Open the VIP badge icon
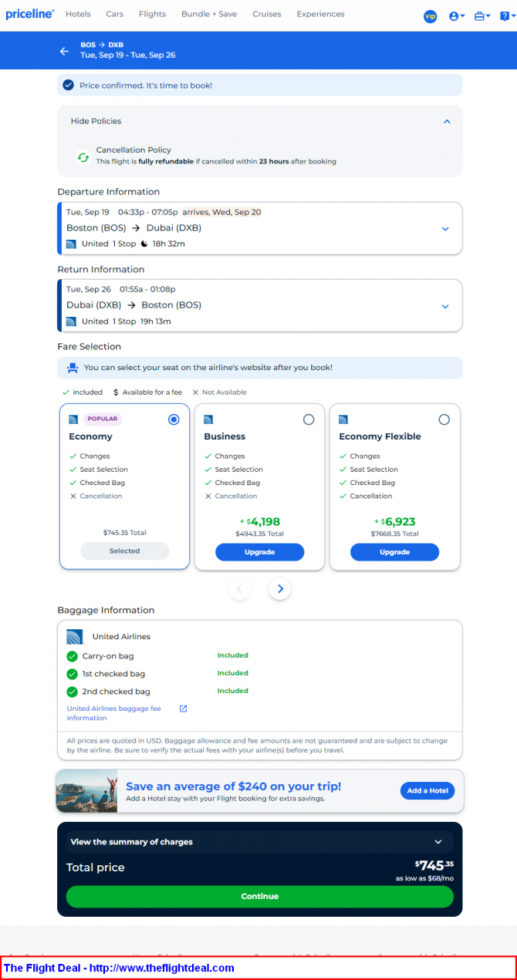Viewport: 517px width, 980px height. pos(431,16)
